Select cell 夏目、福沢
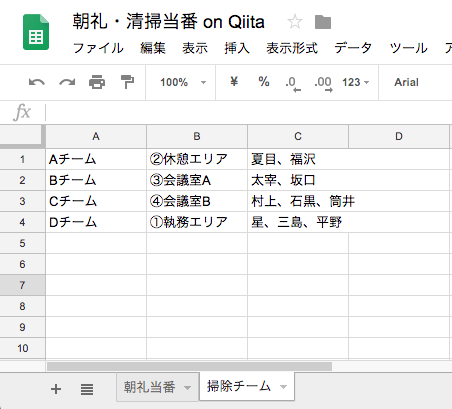 [x=298, y=159]
